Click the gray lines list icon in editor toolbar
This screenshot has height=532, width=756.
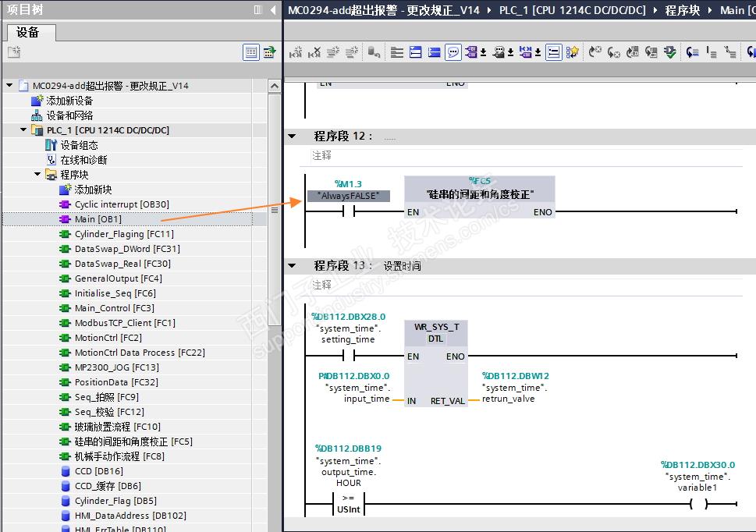pos(397,52)
